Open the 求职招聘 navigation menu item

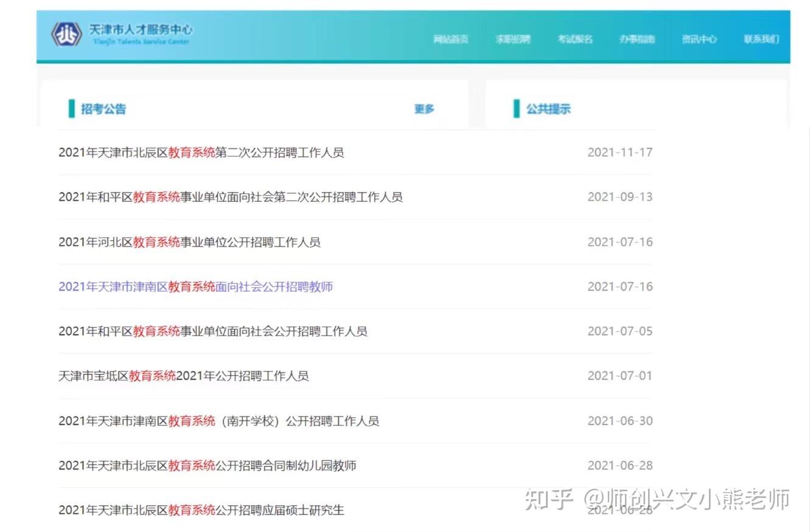coord(513,39)
